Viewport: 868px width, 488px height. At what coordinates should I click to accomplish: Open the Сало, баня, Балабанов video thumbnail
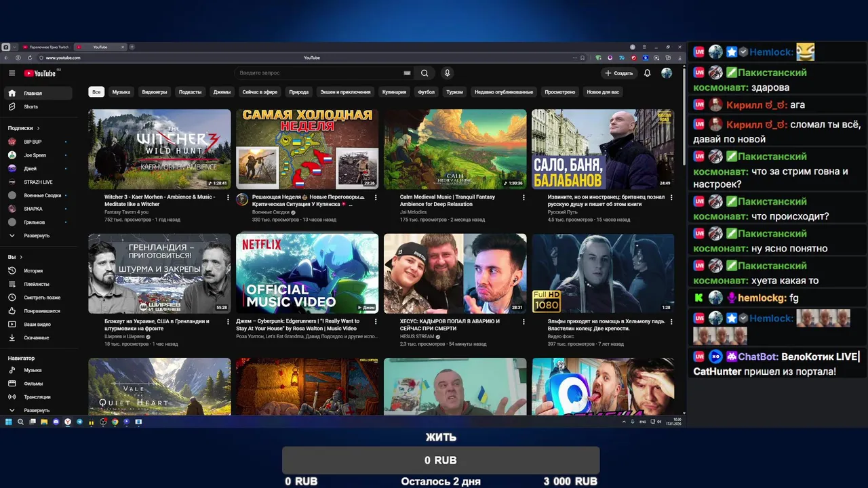click(x=603, y=149)
